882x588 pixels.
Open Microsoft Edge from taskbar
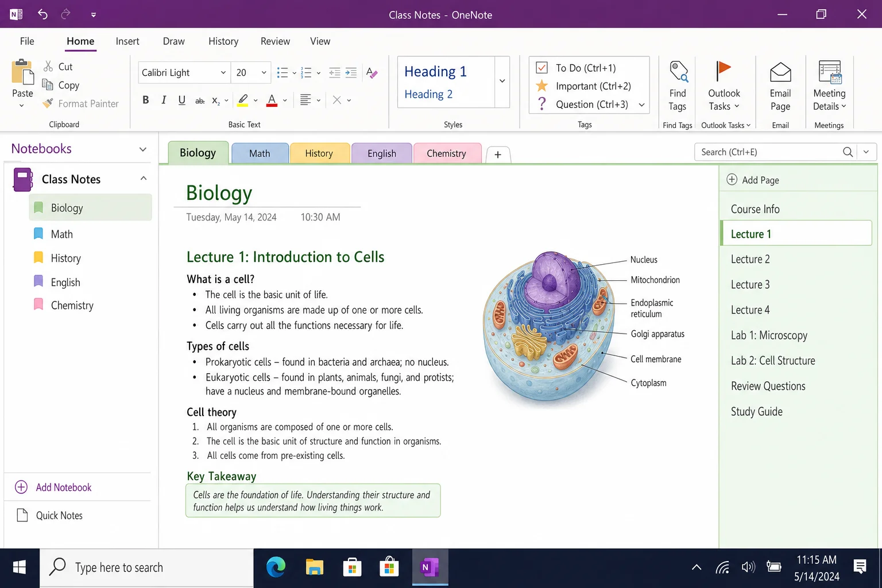(x=276, y=567)
